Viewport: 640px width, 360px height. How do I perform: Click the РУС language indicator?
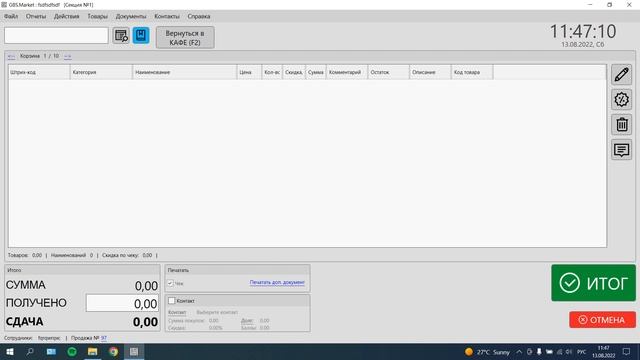tap(581, 352)
